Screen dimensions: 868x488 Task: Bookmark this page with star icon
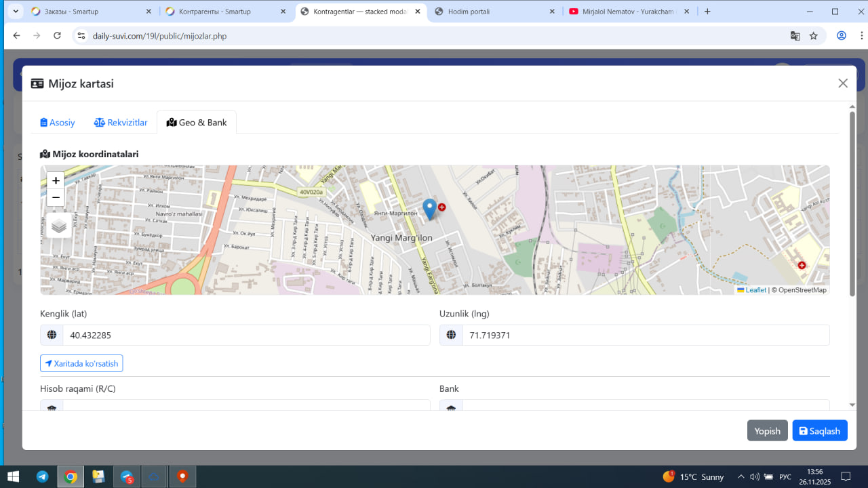click(x=814, y=36)
